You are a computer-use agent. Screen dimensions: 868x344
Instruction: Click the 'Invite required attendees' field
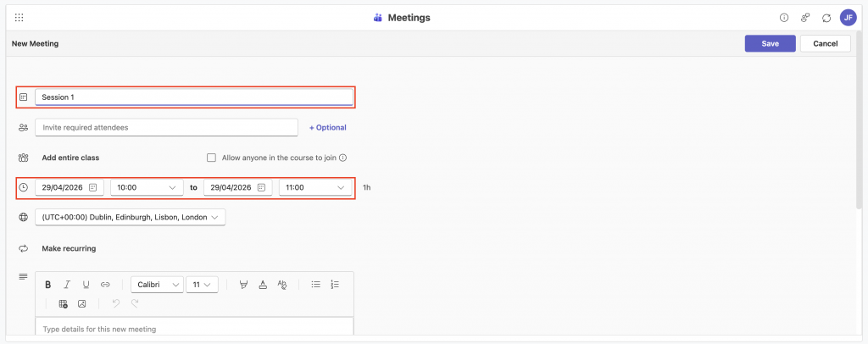pos(166,127)
